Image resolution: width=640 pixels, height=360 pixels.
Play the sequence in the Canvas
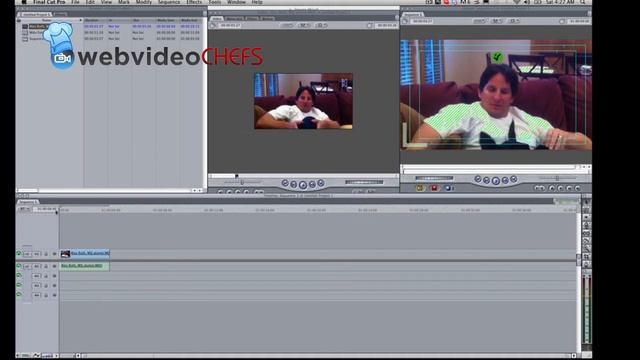click(x=496, y=181)
